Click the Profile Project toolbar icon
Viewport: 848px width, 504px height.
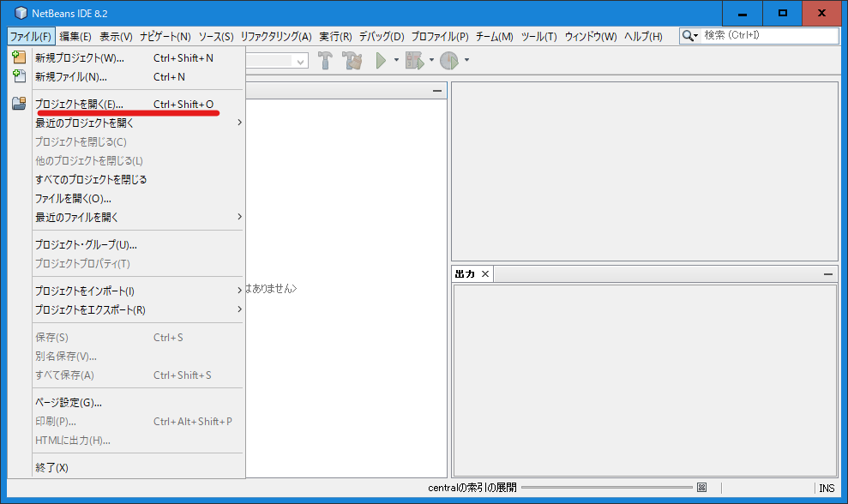point(449,61)
